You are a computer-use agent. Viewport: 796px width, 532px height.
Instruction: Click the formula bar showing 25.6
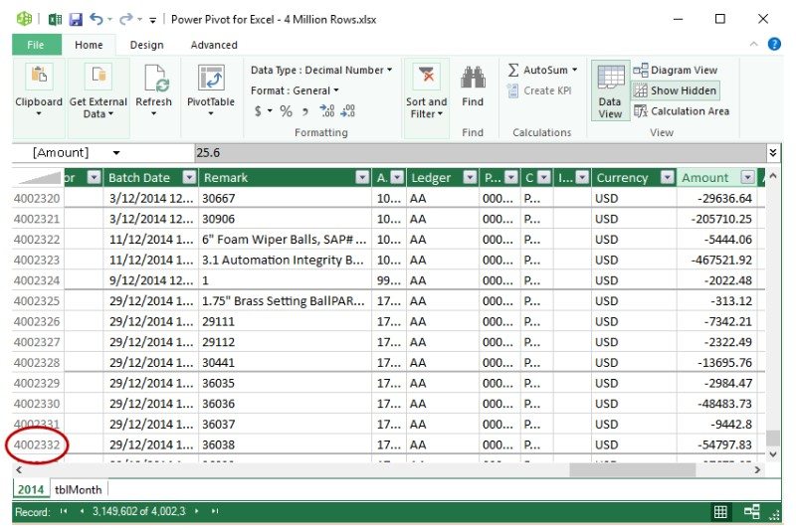coord(480,153)
